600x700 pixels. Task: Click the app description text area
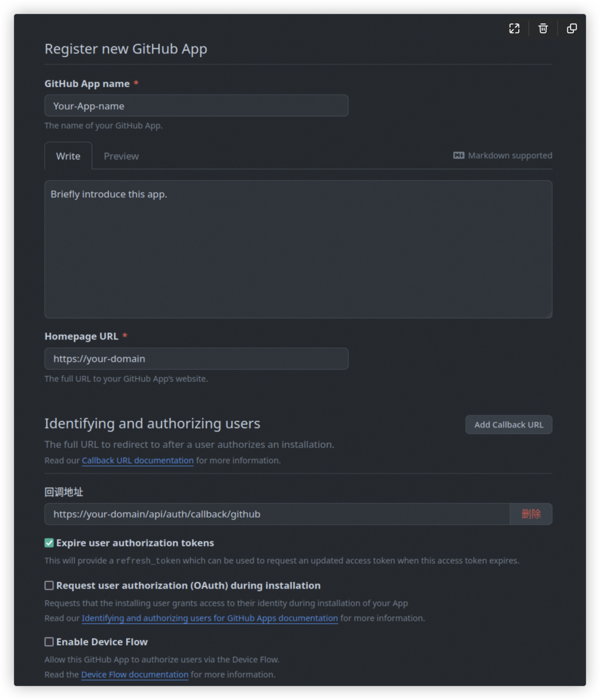[x=298, y=249]
